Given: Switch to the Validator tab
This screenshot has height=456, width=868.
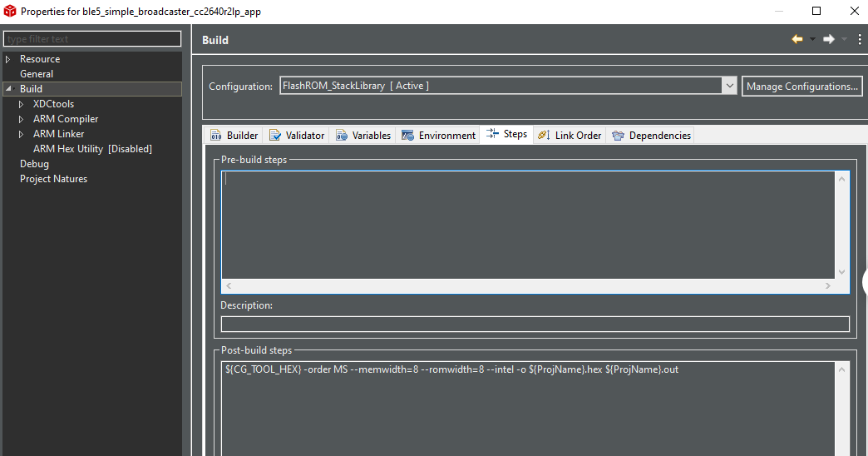Looking at the screenshot, I should point(297,135).
